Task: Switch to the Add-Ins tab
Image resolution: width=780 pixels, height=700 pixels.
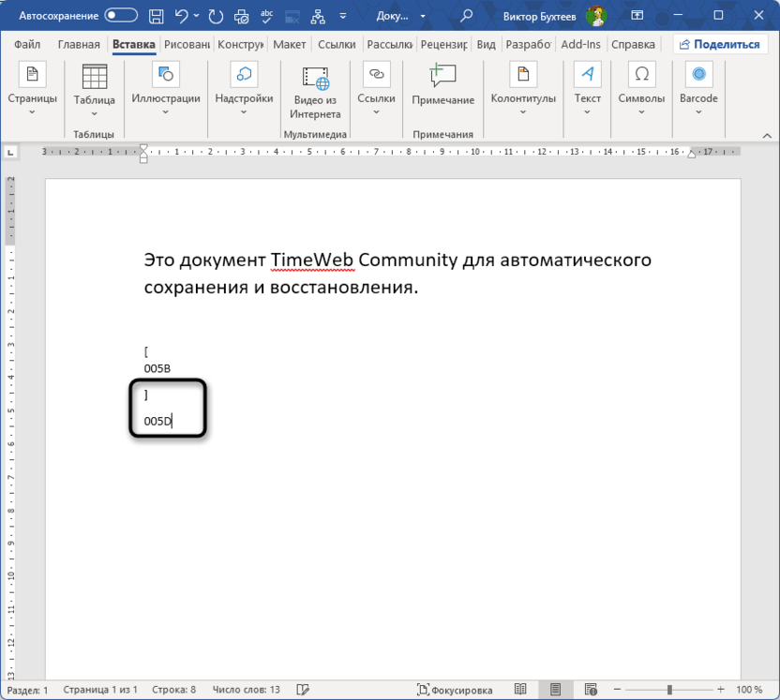Action: click(x=580, y=44)
